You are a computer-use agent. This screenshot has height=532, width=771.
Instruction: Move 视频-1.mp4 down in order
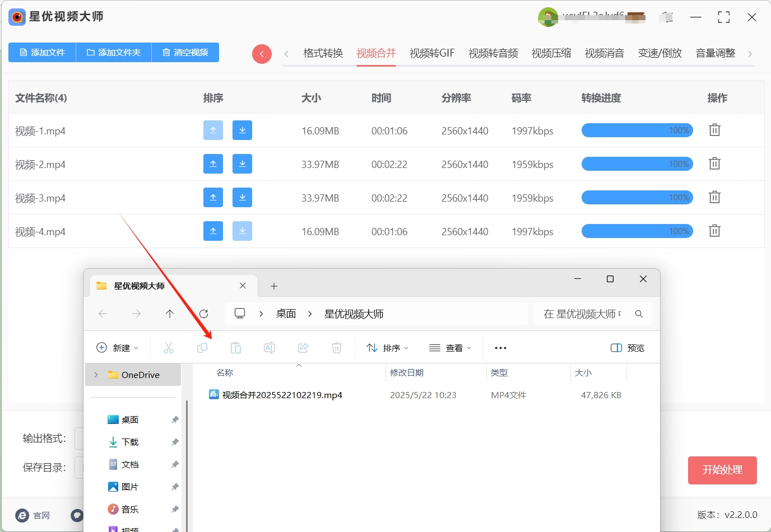click(x=242, y=130)
